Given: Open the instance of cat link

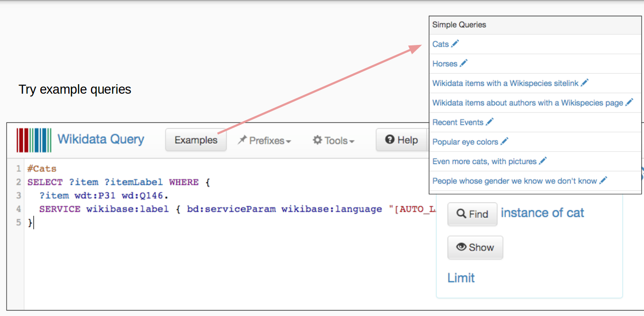Looking at the screenshot, I should 542,213.
